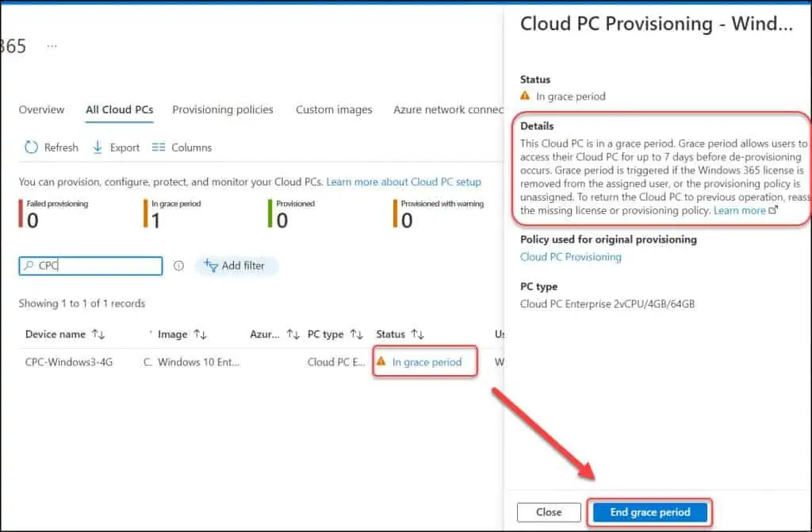Select the All Cloud PCs tab

[x=120, y=110]
